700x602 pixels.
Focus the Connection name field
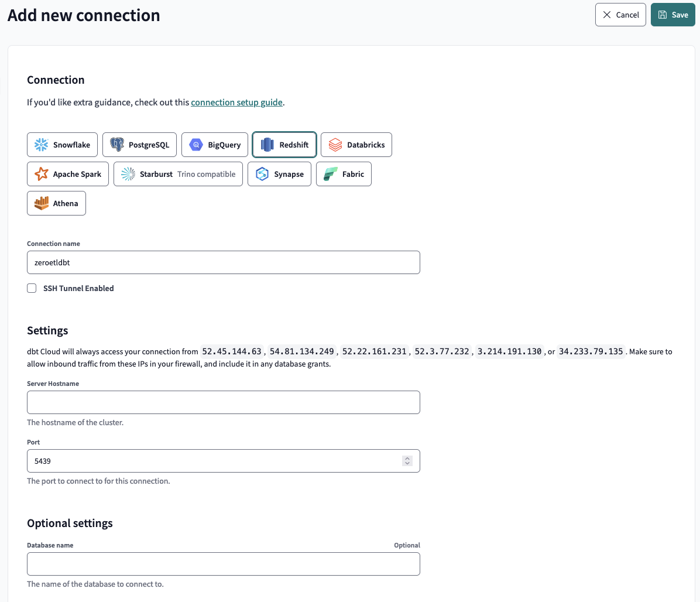point(223,262)
